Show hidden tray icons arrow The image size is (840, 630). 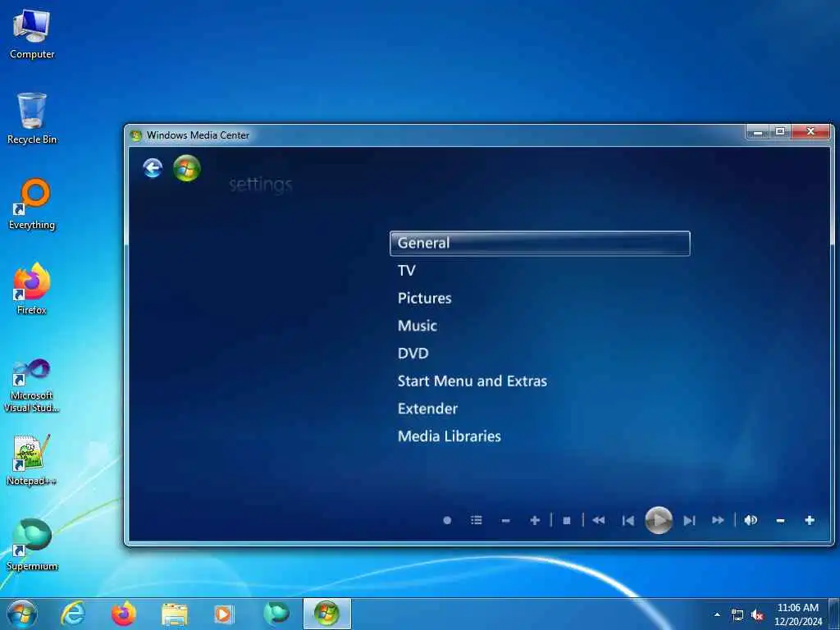tap(717, 614)
